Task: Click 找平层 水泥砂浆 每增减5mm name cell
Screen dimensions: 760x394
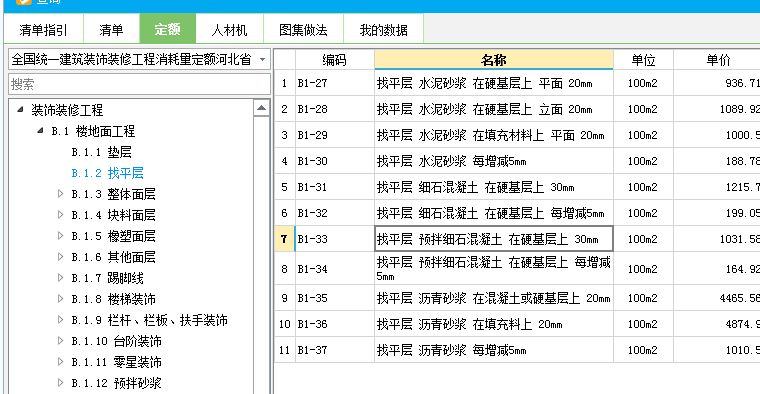Action: pos(493,161)
